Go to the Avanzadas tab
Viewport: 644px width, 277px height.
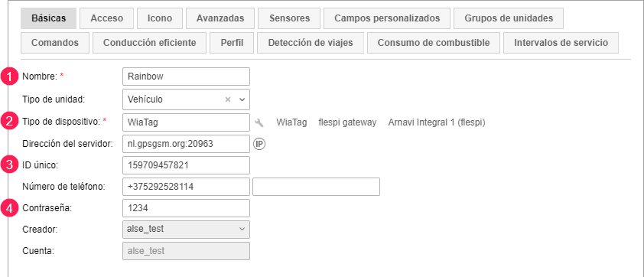pos(220,18)
